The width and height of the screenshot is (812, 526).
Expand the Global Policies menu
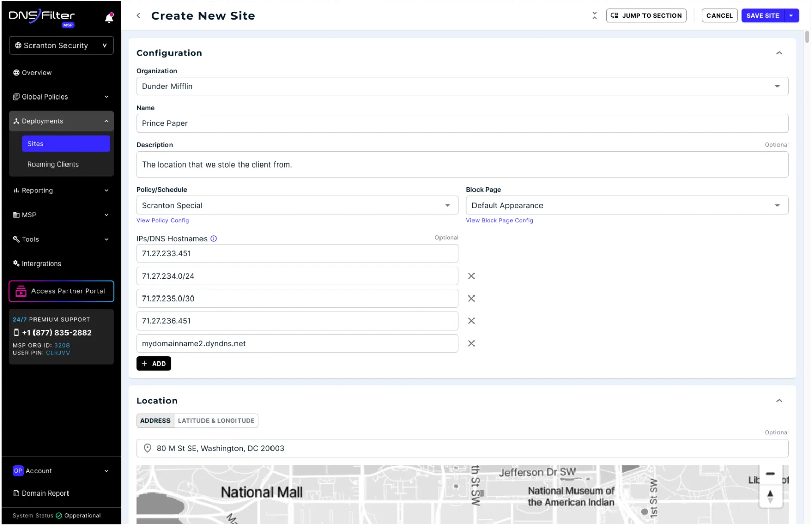[x=61, y=97]
